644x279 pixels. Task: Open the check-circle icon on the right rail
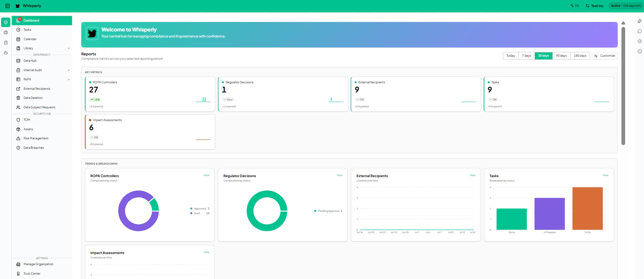coord(640,41)
